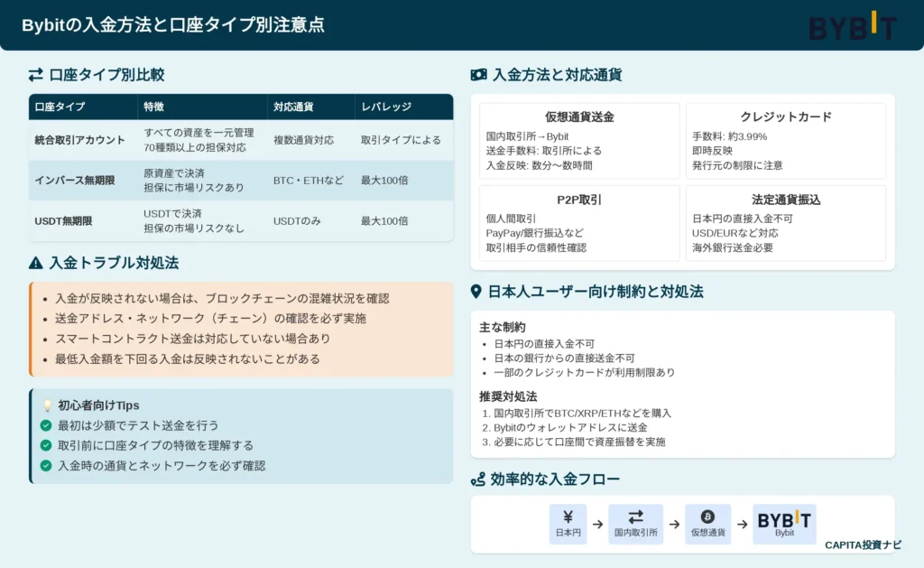Click the bullet about ブロックチェーンの混雑状況を確認

click(x=222, y=299)
